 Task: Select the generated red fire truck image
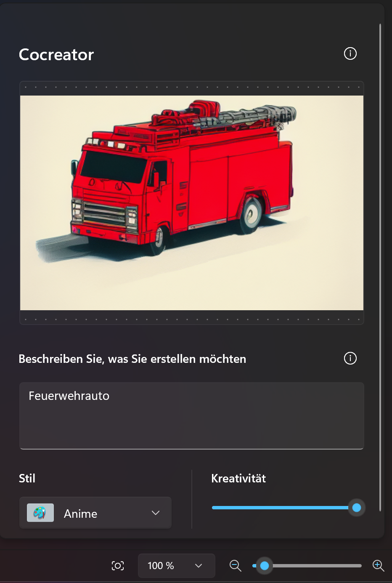[192, 203]
